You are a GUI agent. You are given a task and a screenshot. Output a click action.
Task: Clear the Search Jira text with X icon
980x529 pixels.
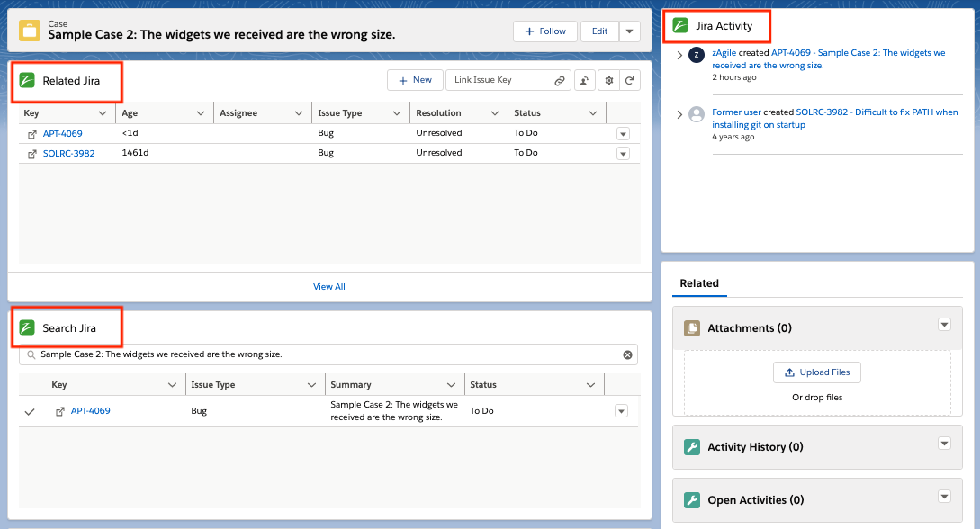[x=627, y=354]
